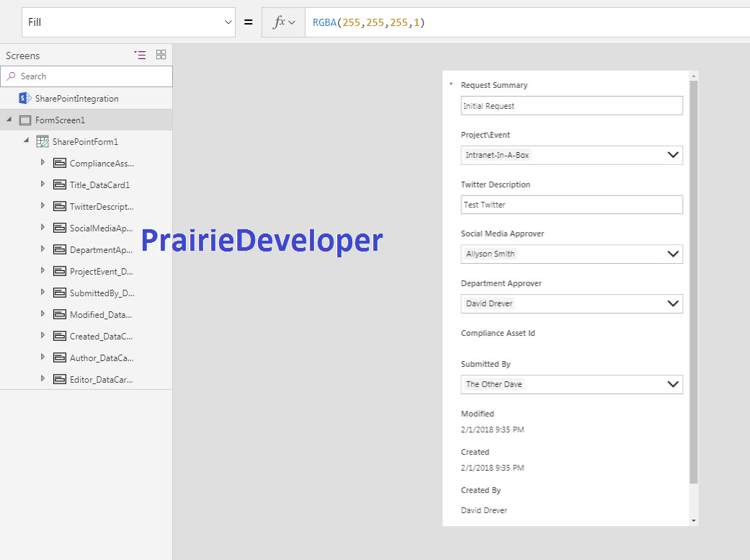
Task: Expand the TwitterDescript... node
Action: tap(43, 205)
